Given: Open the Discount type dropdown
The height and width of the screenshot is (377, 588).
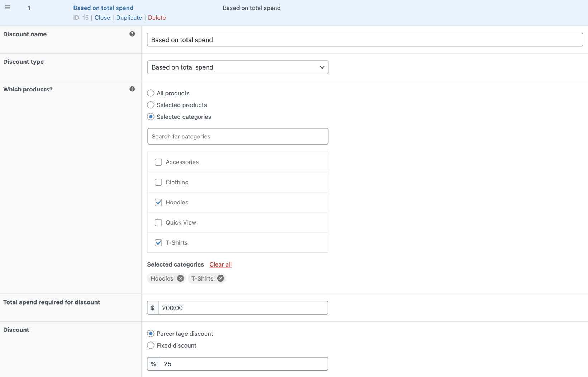Looking at the screenshot, I should (x=238, y=67).
